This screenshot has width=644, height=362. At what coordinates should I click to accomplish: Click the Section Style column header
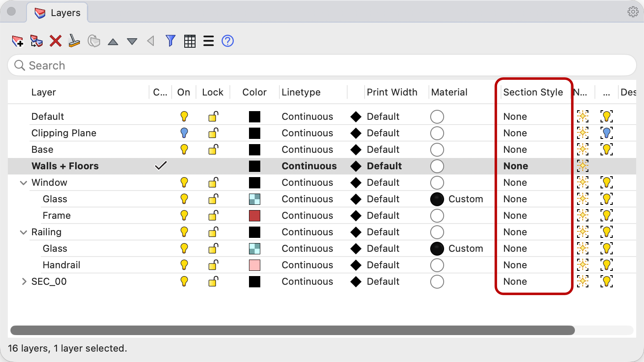coord(533,92)
